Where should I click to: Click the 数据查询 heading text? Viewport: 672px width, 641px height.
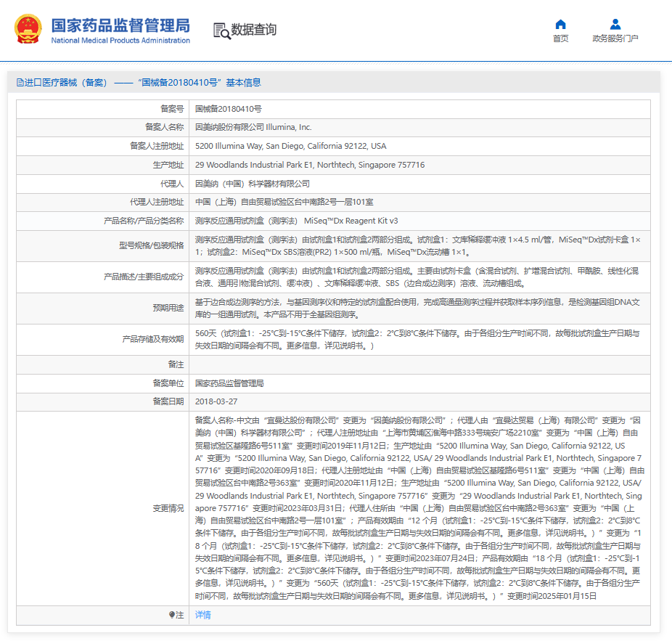[x=254, y=30]
